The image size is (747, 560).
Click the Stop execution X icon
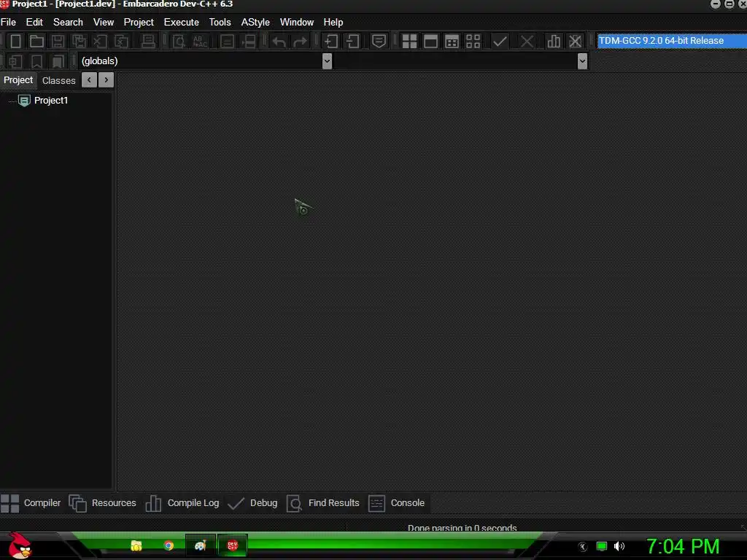(527, 41)
